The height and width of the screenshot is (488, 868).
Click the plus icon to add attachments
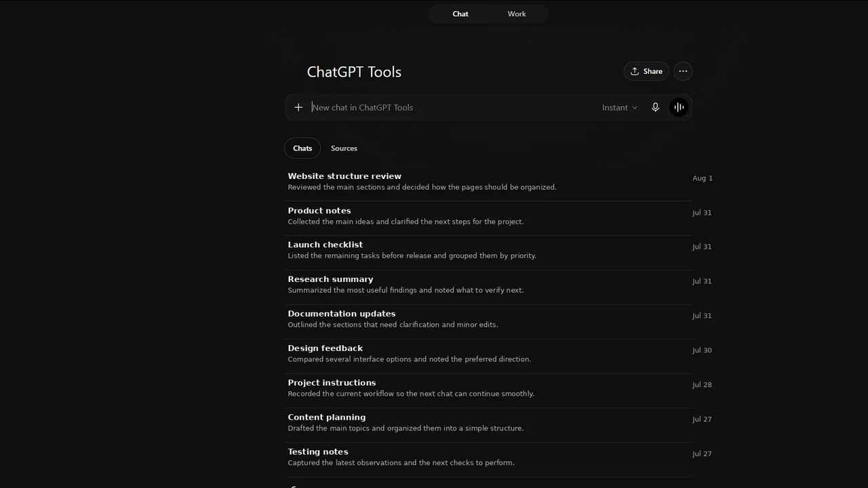click(298, 107)
